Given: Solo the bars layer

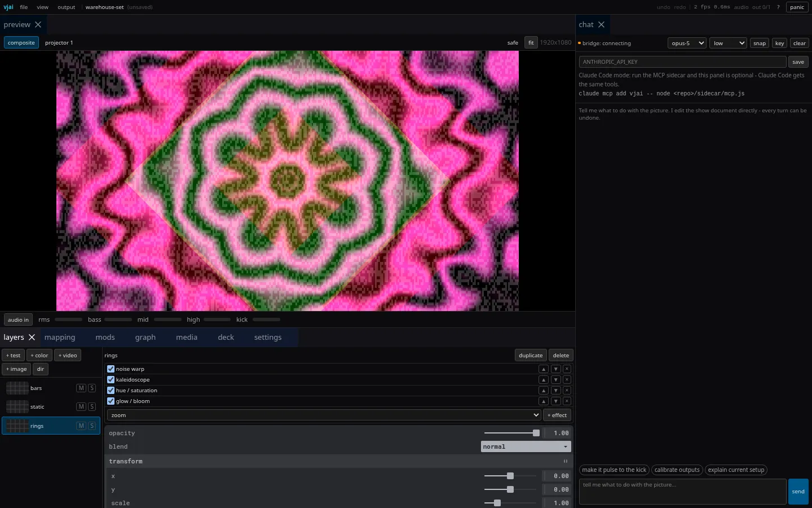Looking at the screenshot, I should tap(92, 388).
